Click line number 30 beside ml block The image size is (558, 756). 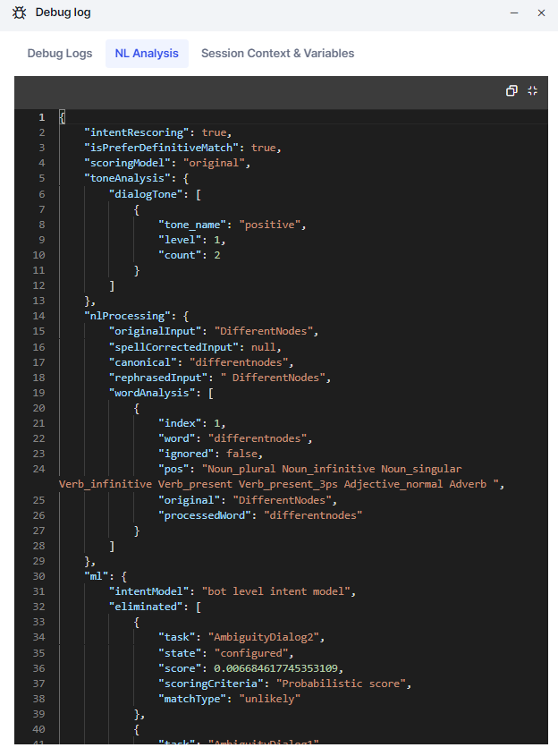tap(38, 575)
